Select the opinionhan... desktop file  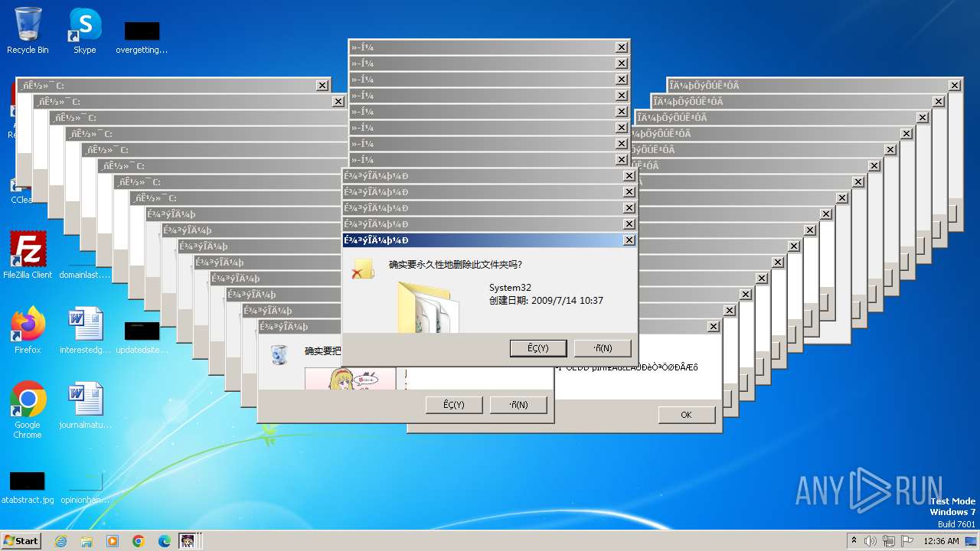click(x=85, y=487)
